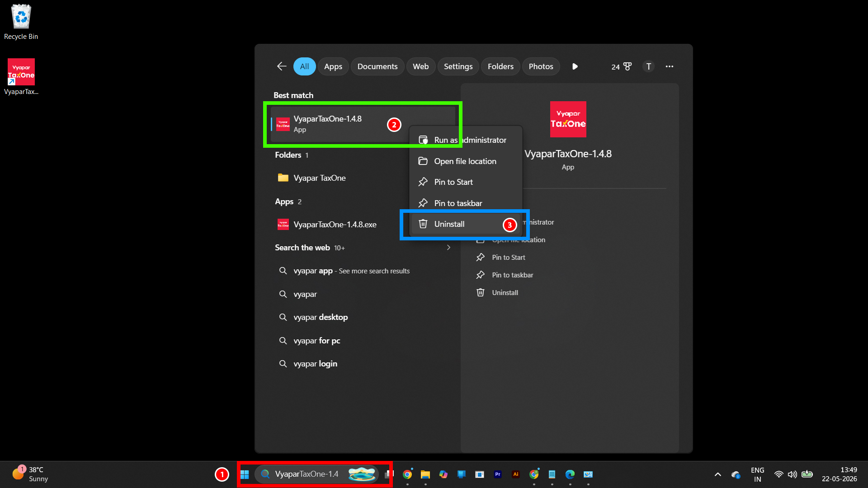This screenshot has width=868, height=488.
Task: Open File Explorer from the taskbar
Action: pos(425,474)
